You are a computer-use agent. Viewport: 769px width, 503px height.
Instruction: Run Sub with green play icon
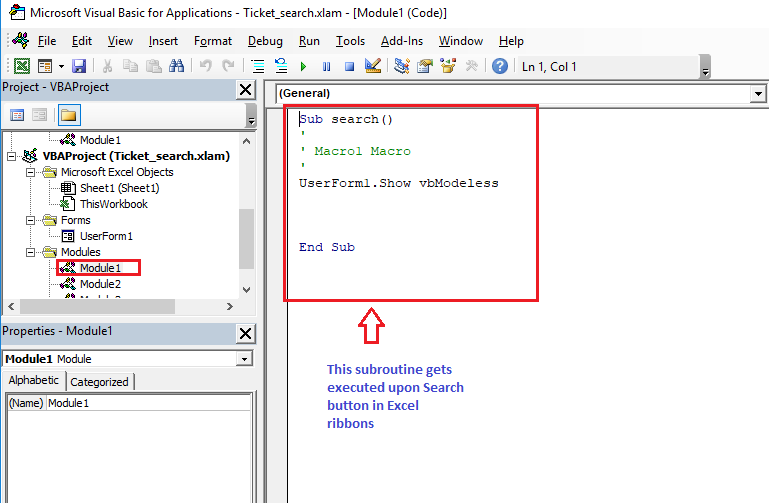(304, 66)
